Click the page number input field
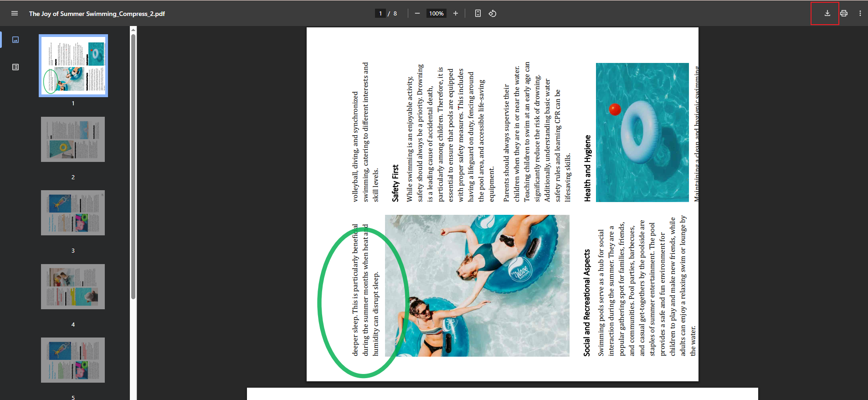The image size is (868, 400). point(380,14)
